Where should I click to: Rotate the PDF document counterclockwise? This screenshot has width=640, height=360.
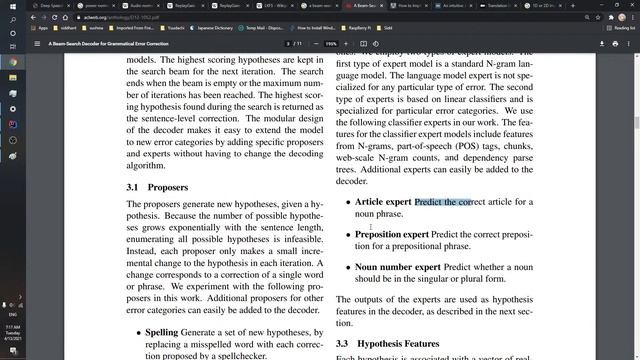pos(376,44)
